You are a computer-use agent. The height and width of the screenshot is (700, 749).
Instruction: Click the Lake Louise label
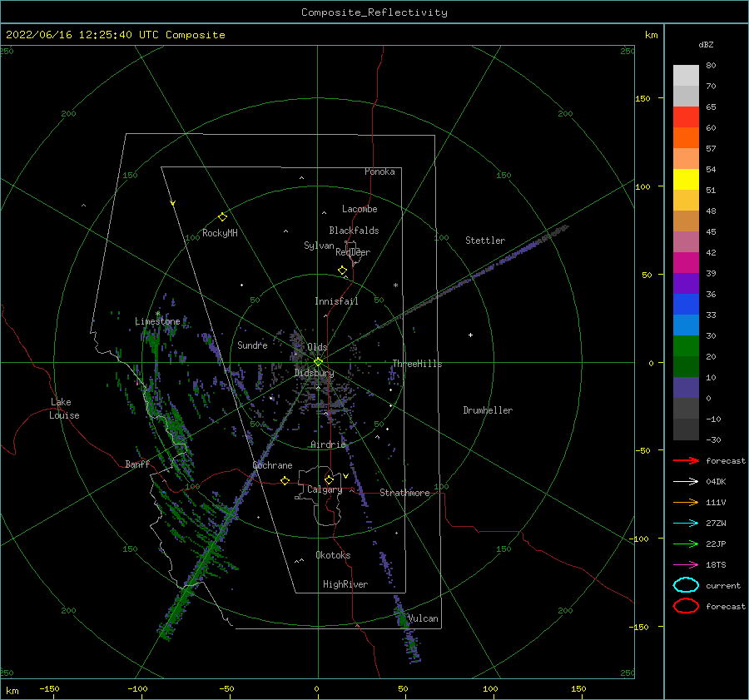[64, 409]
